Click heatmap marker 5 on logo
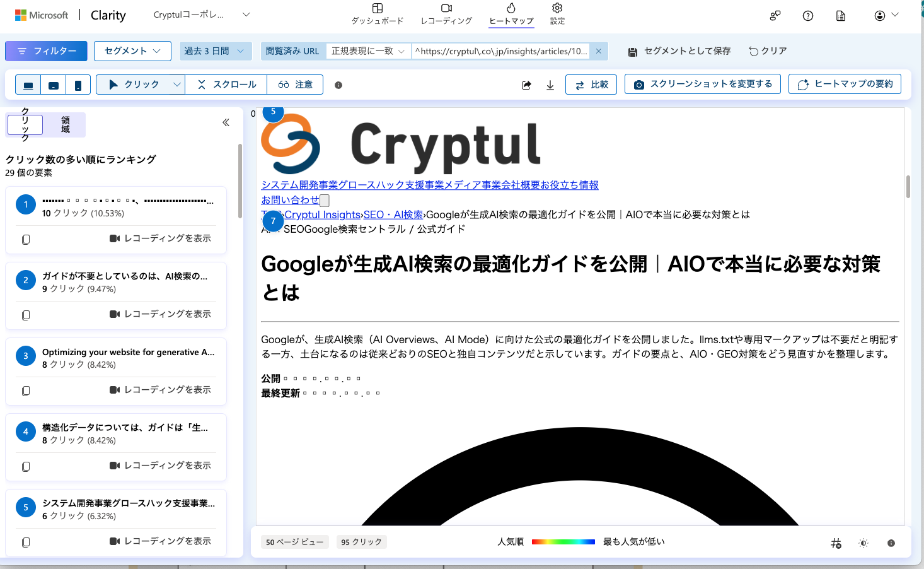This screenshot has width=924, height=569. [273, 112]
